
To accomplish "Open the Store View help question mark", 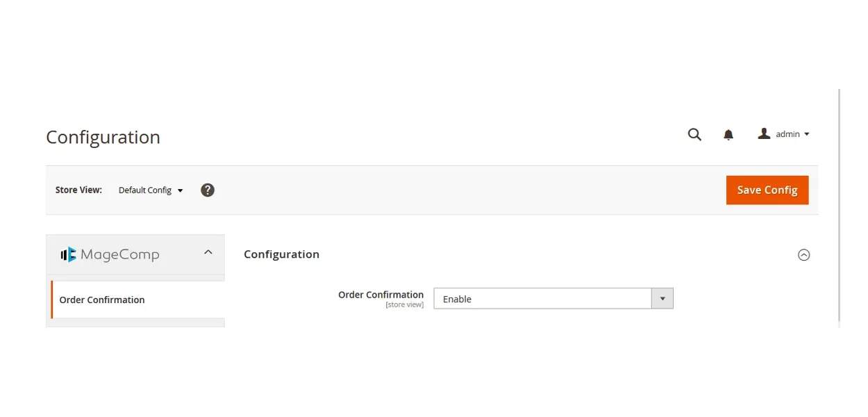I will (x=208, y=190).
